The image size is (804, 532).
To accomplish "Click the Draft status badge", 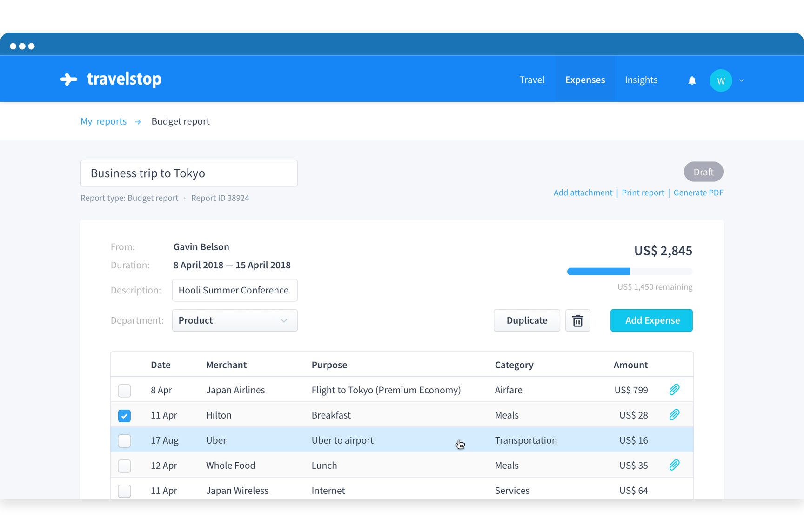I will pos(703,172).
